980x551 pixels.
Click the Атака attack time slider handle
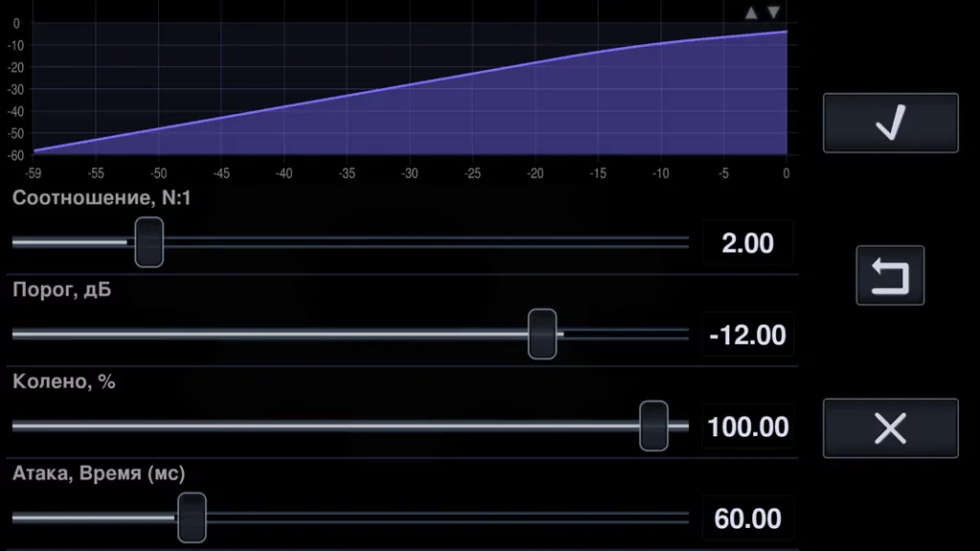click(191, 518)
